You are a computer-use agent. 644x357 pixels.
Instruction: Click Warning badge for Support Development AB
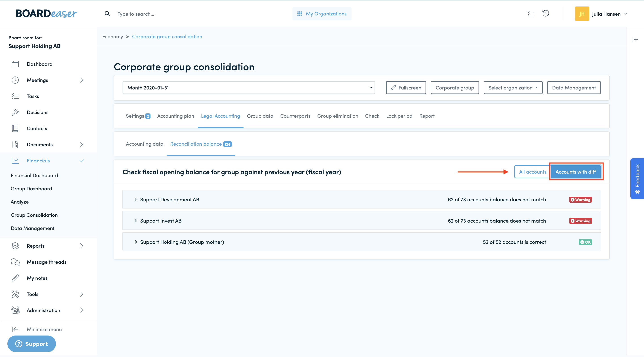click(x=580, y=200)
